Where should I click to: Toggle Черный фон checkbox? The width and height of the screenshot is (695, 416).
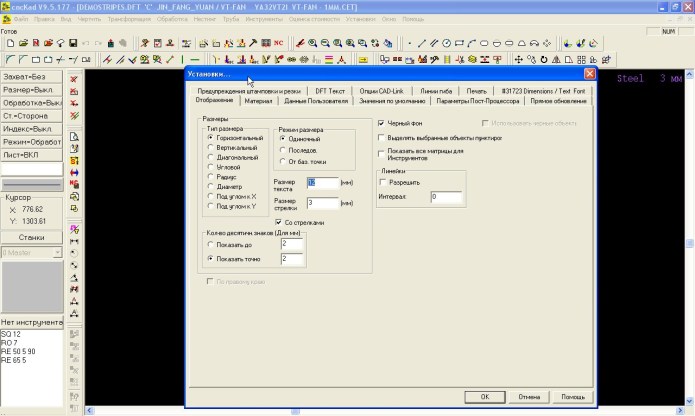(x=381, y=123)
